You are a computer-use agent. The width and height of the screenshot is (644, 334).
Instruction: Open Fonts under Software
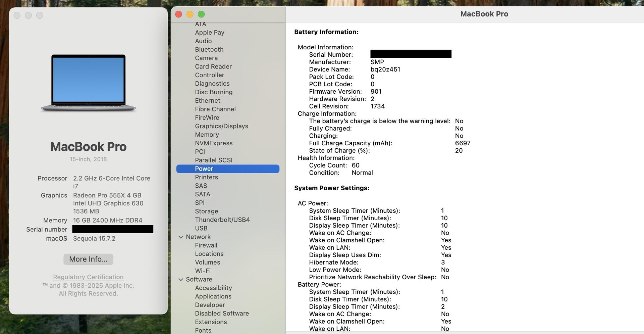coord(203,330)
